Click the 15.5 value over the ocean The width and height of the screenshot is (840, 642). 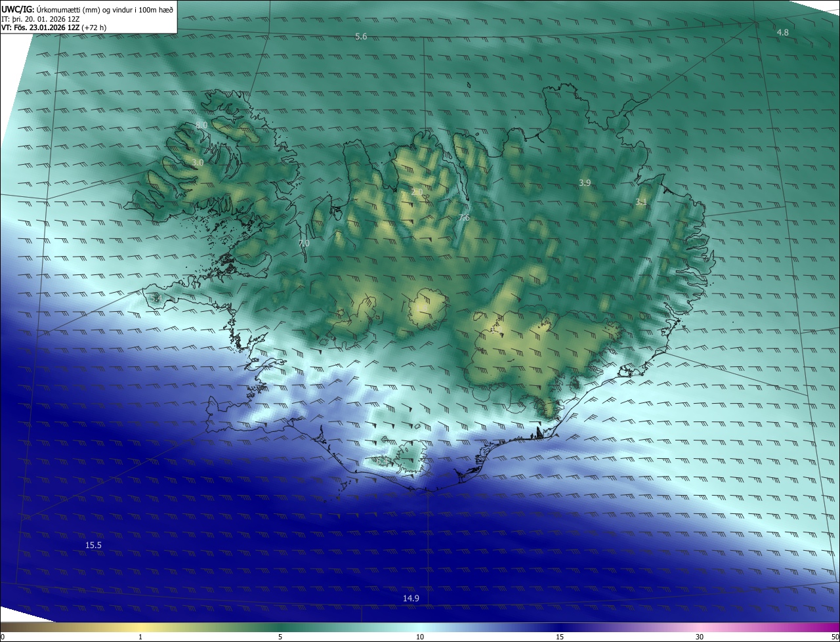point(94,546)
